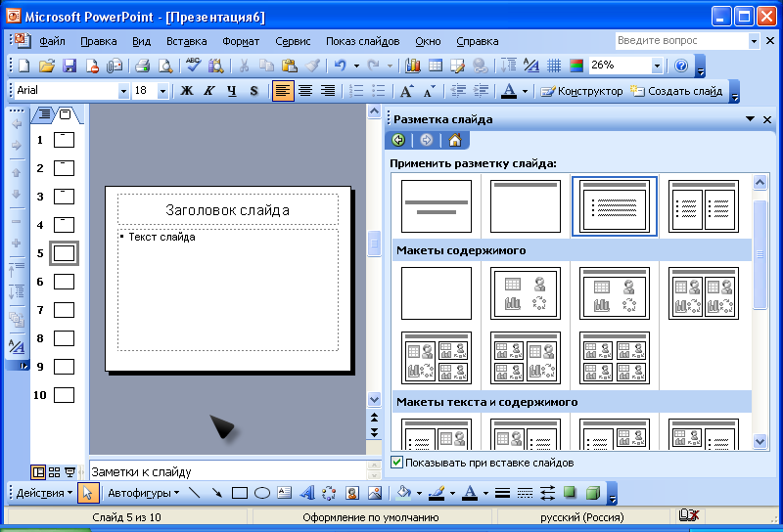Switch to Slide Sorter view button
783x532 pixels.
pyautogui.click(x=55, y=472)
